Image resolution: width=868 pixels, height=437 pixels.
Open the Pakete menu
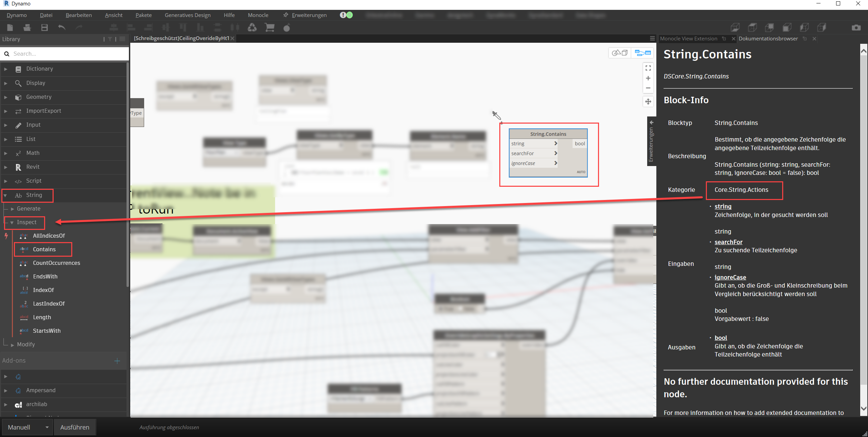click(x=143, y=15)
